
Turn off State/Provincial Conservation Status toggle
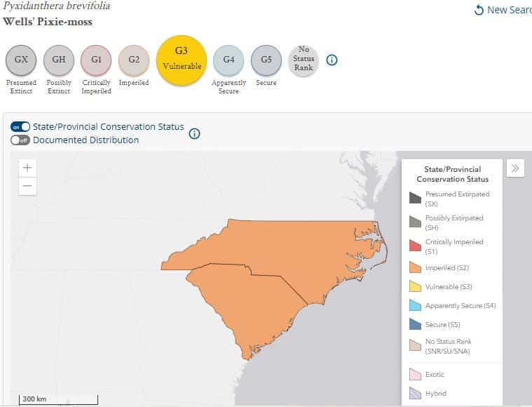(x=20, y=127)
